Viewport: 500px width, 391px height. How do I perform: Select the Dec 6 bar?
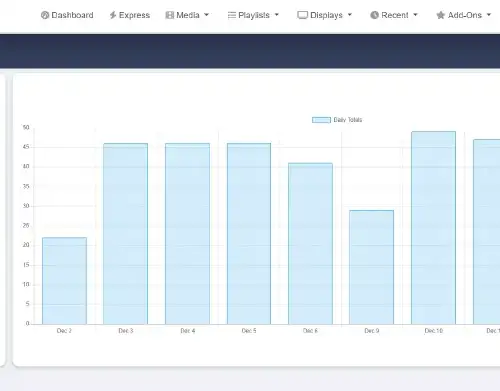(310, 243)
